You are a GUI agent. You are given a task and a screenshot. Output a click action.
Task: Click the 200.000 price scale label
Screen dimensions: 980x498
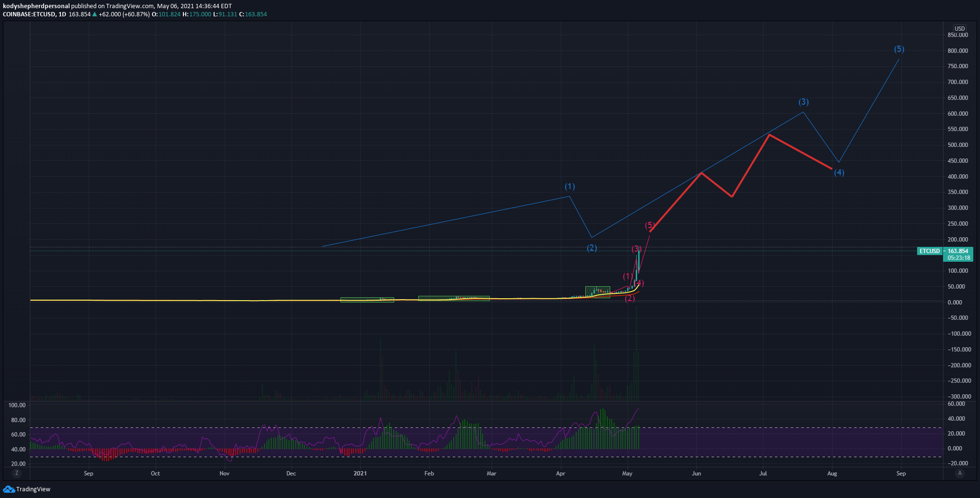[958, 239]
